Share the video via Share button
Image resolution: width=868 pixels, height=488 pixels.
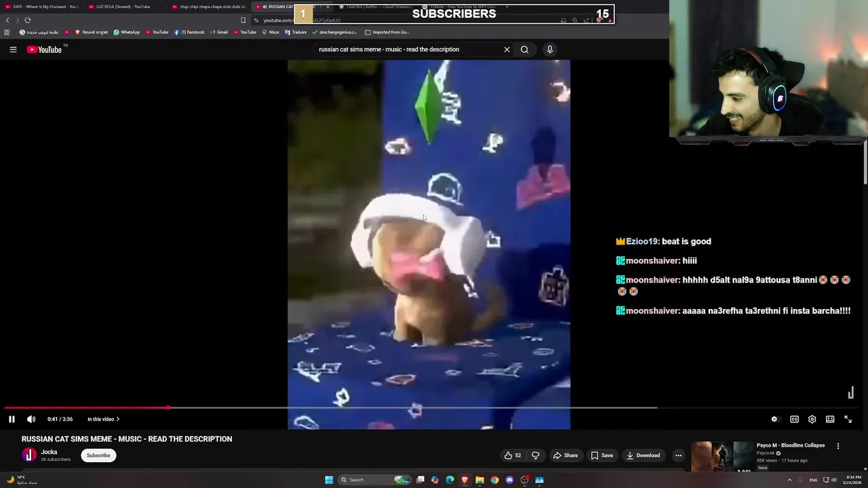[x=566, y=455]
